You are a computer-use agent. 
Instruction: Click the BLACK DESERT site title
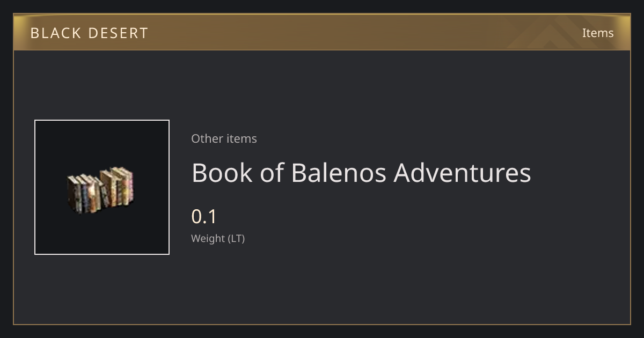89,33
